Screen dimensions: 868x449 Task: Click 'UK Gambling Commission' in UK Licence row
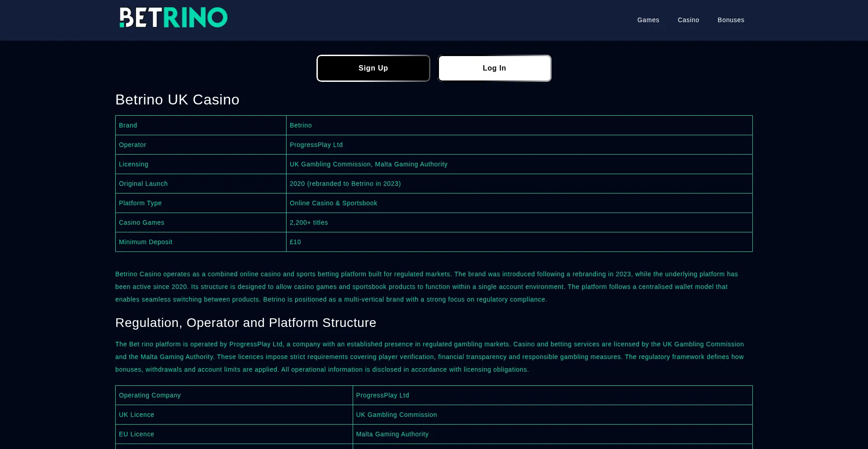[396, 415]
